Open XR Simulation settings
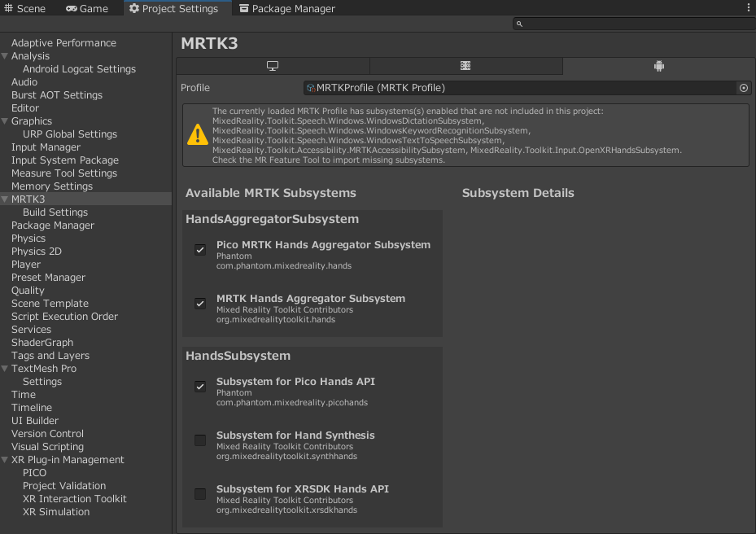This screenshot has height=534, width=756. pyautogui.click(x=56, y=512)
